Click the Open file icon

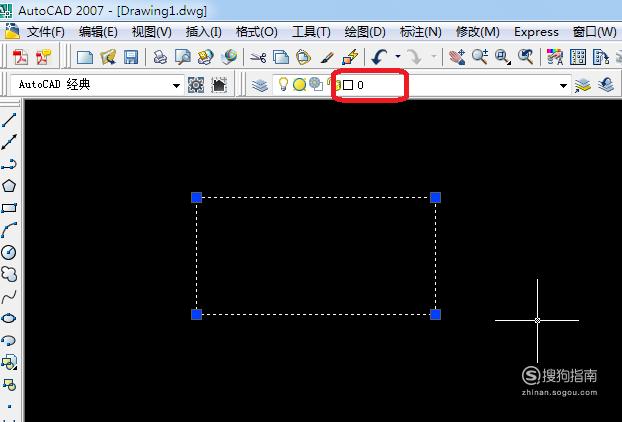coord(108,58)
